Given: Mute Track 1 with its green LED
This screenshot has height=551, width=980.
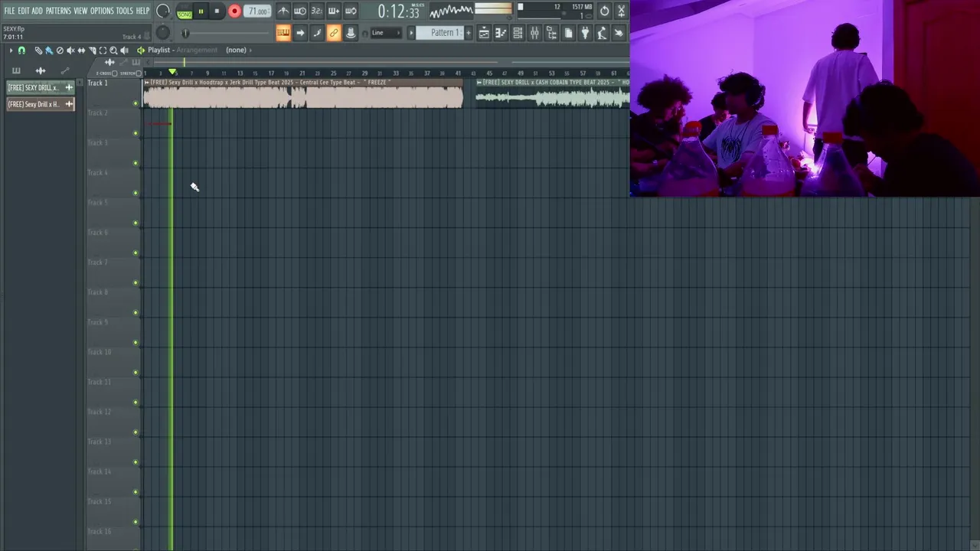Looking at the screenshot, I should tap(136, 103).
